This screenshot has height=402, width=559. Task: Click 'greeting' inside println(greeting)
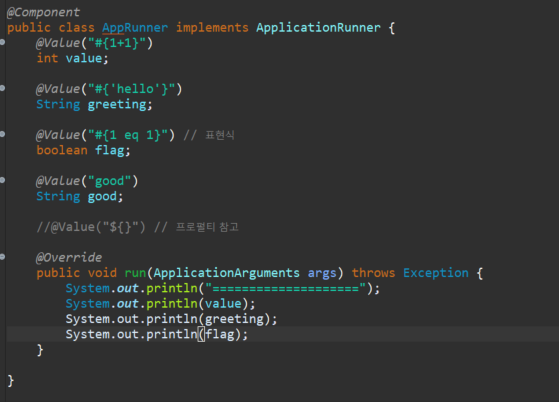point(234,319)
